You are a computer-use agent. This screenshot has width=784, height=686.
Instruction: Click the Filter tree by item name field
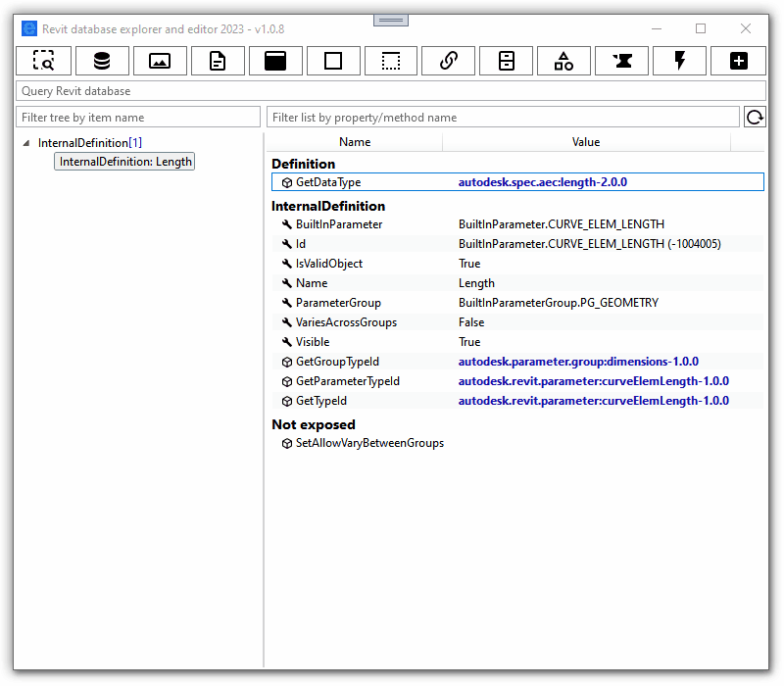coord(138,118)
